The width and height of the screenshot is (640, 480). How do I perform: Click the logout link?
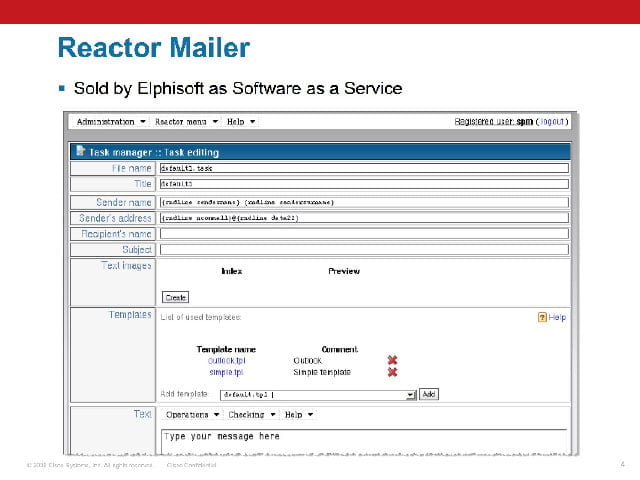click(x=552, y=122)
